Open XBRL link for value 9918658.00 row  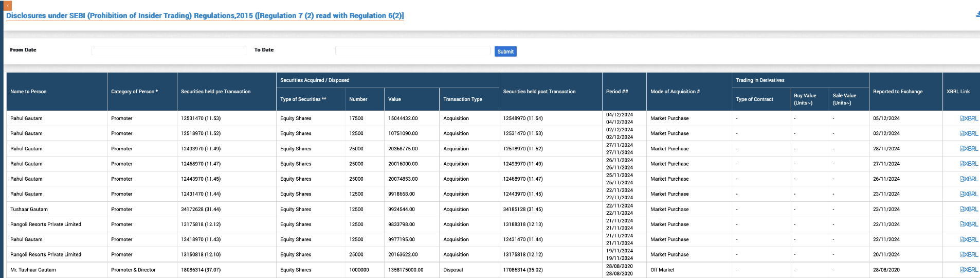969,194
